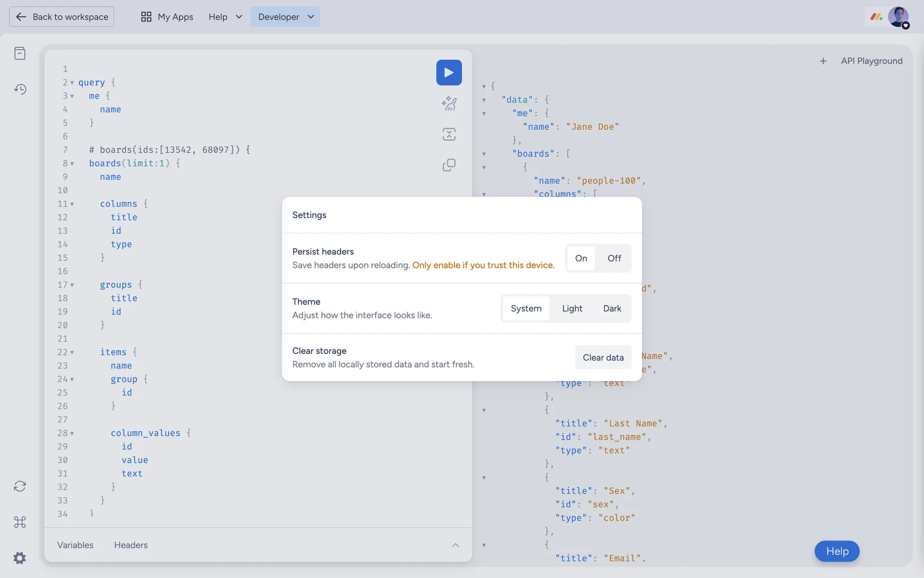This screenshot has width=924, height=578.
Task: Click the prettify query magic wand icon
Action: [449, 104]
